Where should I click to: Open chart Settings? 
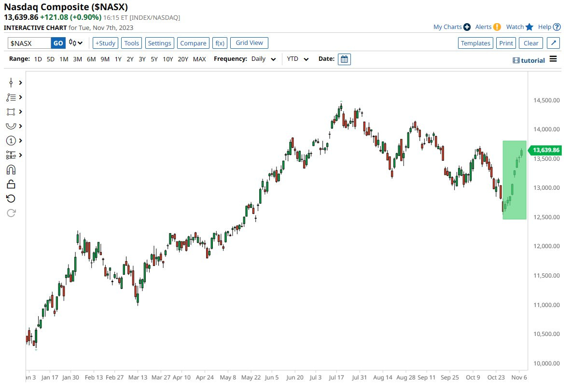[x=159, y=43]
